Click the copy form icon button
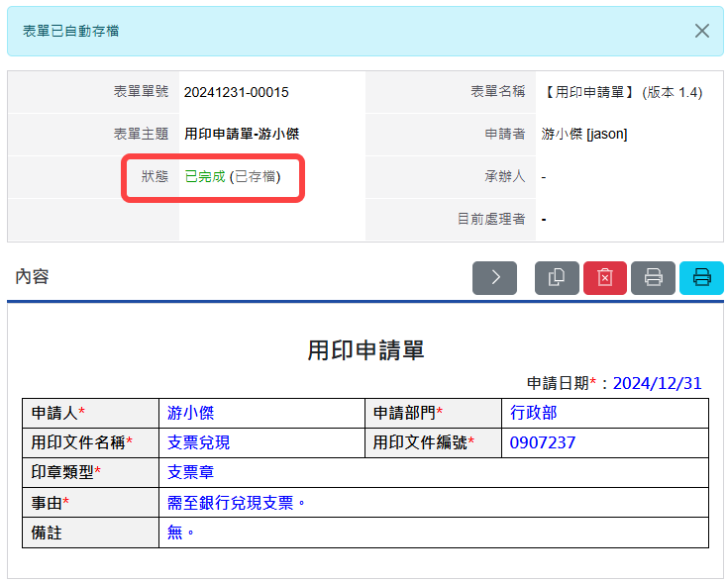Screen dimensions: 728x582 [x=557, y=277]
